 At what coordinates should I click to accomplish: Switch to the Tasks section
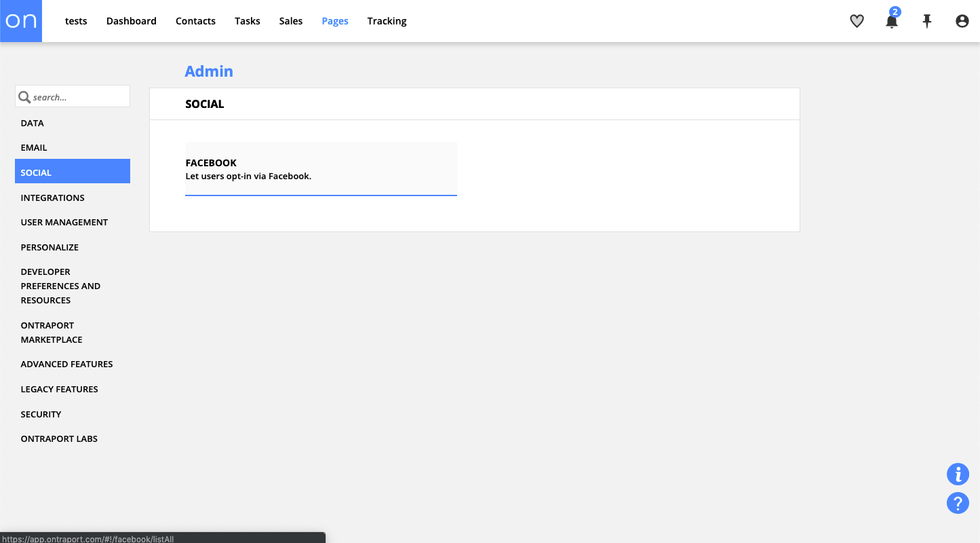[247, 21]
